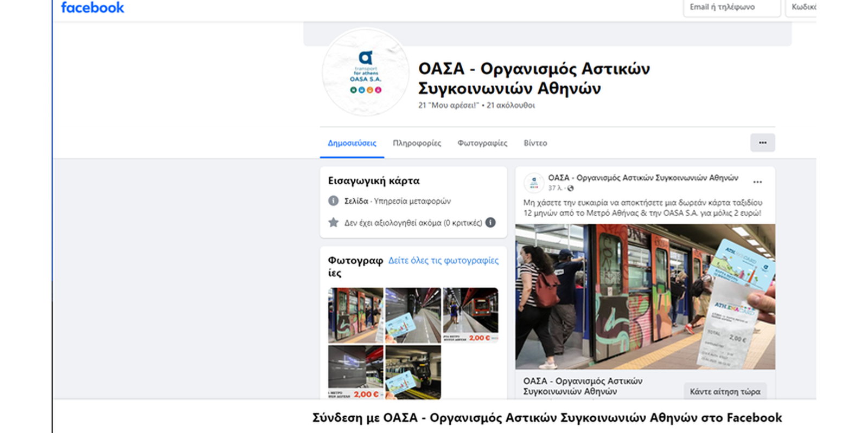Open photo thumbnail with card and escalator
Screen dimensions: 868x433
(x=413, y=315)
